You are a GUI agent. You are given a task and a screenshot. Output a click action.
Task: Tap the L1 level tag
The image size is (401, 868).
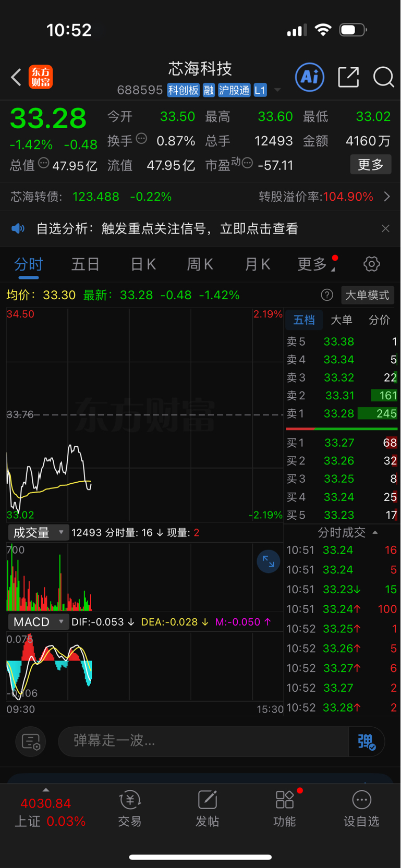260,90
